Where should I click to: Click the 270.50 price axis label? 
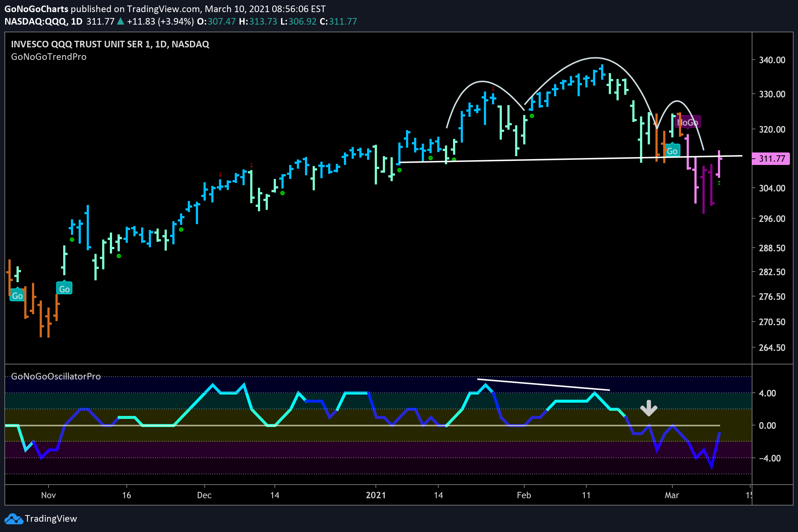[x=772, y=322]
